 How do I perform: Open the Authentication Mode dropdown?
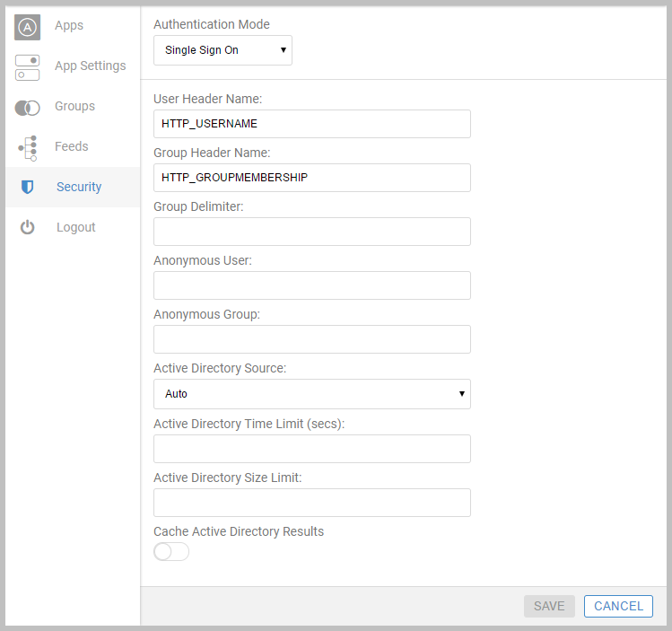click(x=223, y=50)
